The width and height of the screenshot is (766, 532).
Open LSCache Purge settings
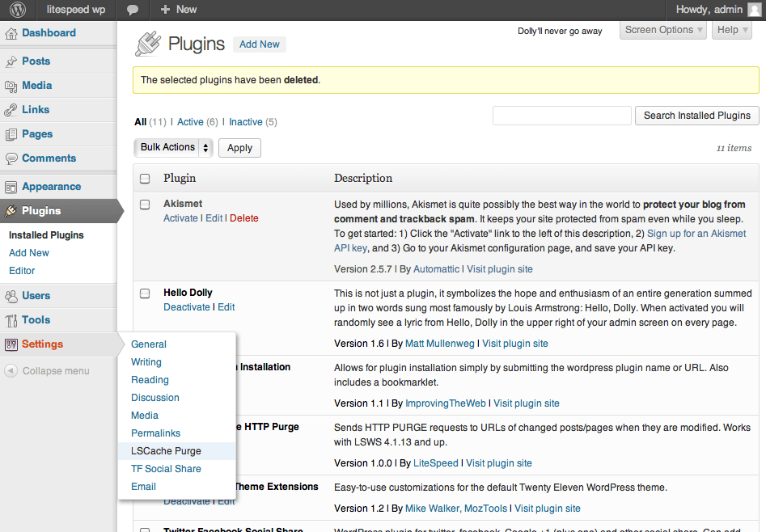coord(166,451)
